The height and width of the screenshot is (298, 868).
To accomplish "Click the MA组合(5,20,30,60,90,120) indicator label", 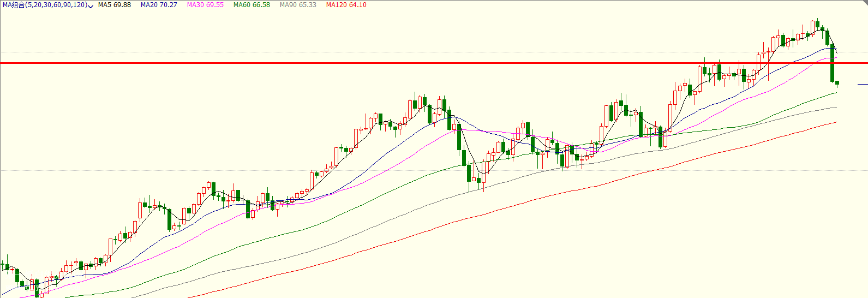I will click(44, 5).
